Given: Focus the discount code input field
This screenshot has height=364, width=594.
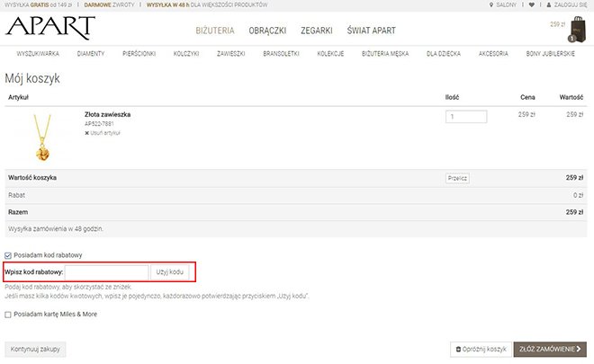Looking at the screenshot, I should (x=106, y=272).
